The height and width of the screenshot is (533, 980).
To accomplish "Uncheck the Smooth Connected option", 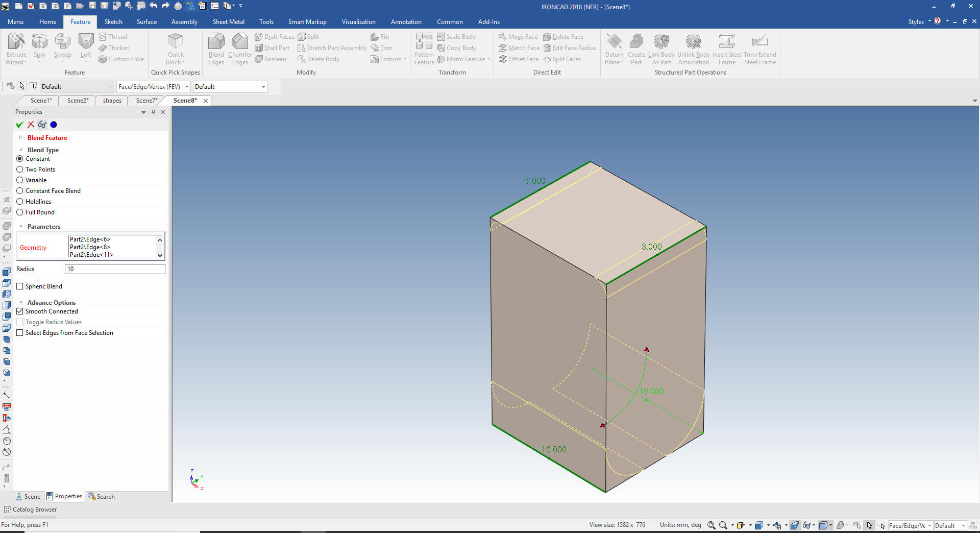I will [20, 311].
